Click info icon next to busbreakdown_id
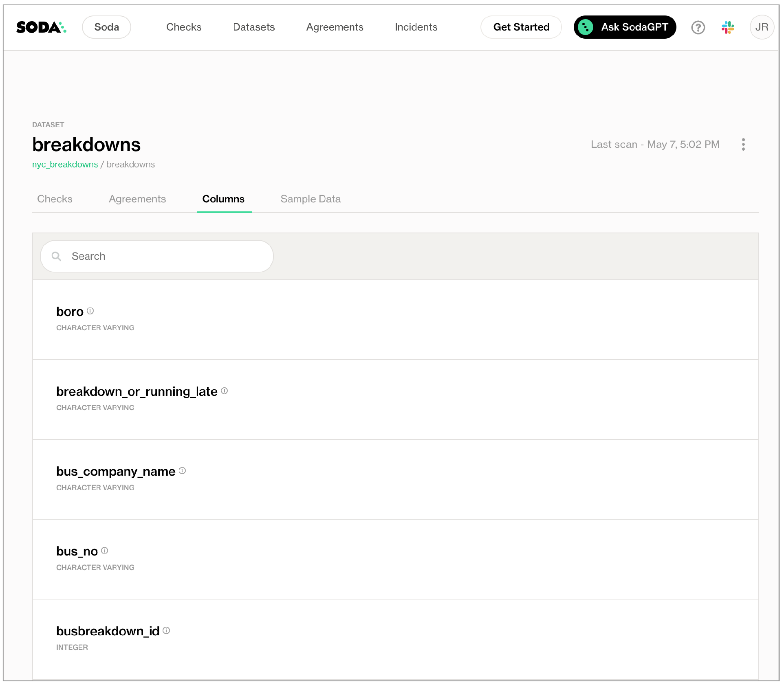 [x=166, y=630]
